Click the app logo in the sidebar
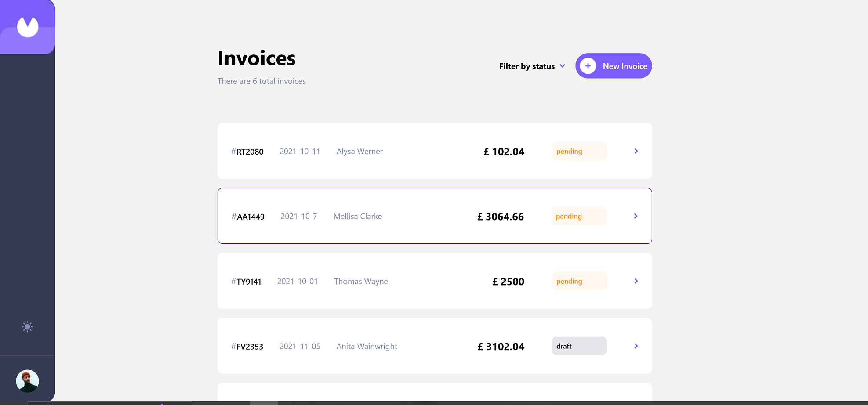 point(27,27)
